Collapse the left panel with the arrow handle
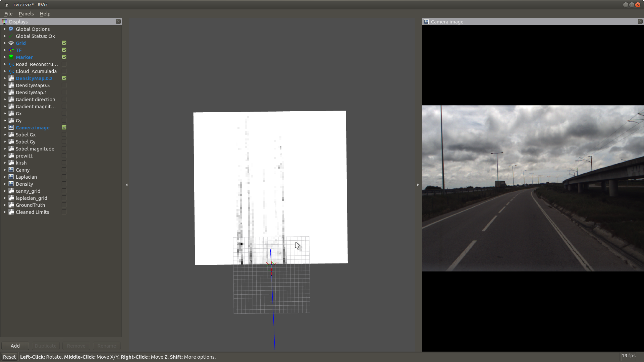The height and width of the screenshot is (362, 644). 126,185
